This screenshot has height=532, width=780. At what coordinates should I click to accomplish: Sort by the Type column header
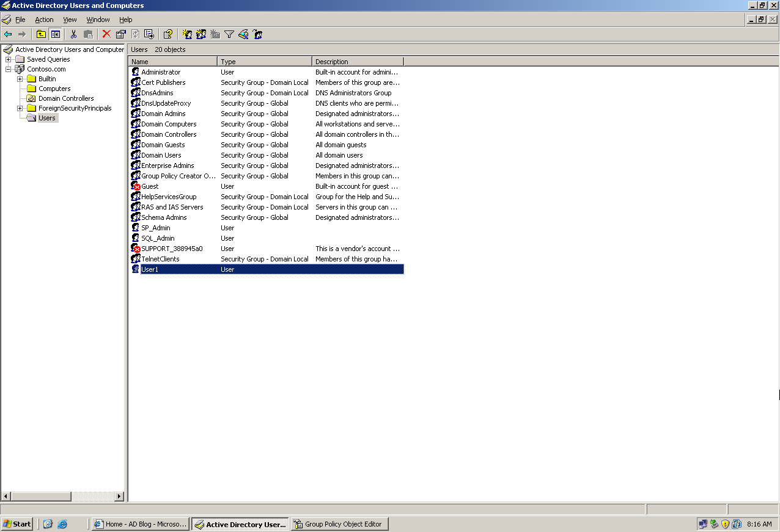click(x=265, y=62)
